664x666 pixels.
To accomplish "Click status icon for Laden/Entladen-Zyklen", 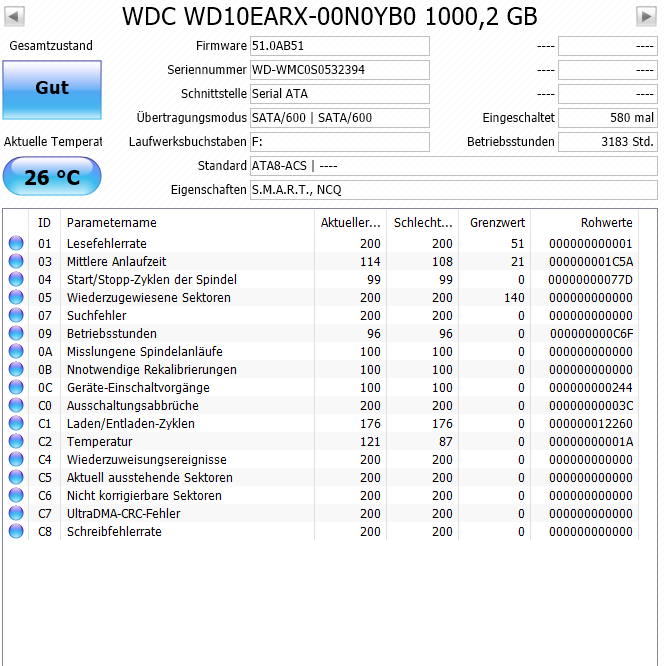I will pos(16,423).
